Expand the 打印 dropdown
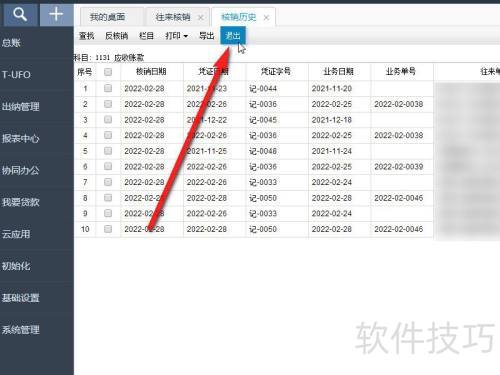Image resolution: width=500 pixels, height=375 pixels. click(x=177, y=36)
